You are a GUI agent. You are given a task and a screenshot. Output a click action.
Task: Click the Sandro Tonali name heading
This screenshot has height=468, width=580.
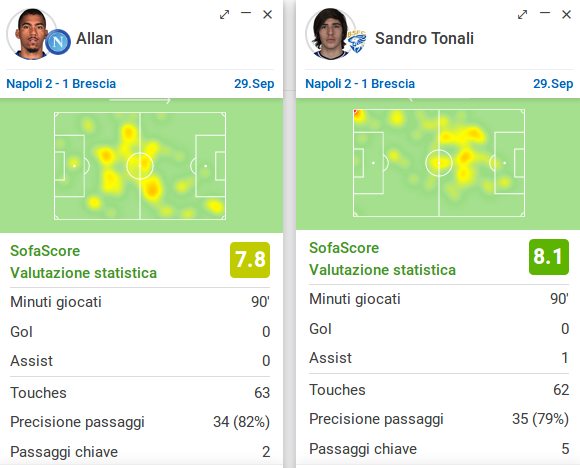click(x=424, y=38)
